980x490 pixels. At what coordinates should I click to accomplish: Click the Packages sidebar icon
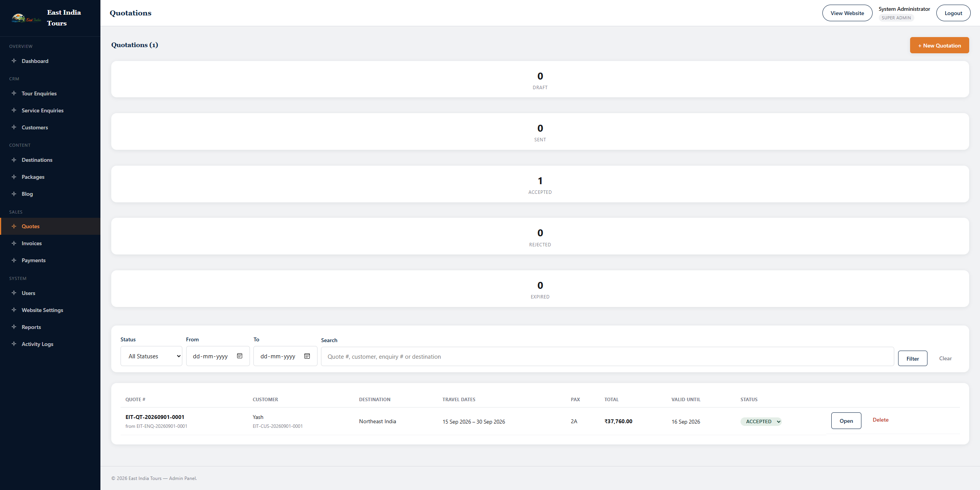click(x=14, y=177)
